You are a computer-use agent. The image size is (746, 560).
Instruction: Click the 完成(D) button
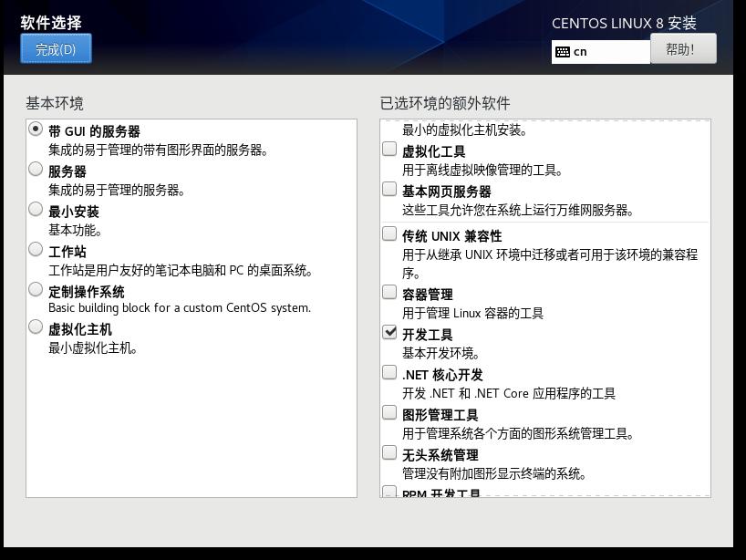(x=55, y=48)
